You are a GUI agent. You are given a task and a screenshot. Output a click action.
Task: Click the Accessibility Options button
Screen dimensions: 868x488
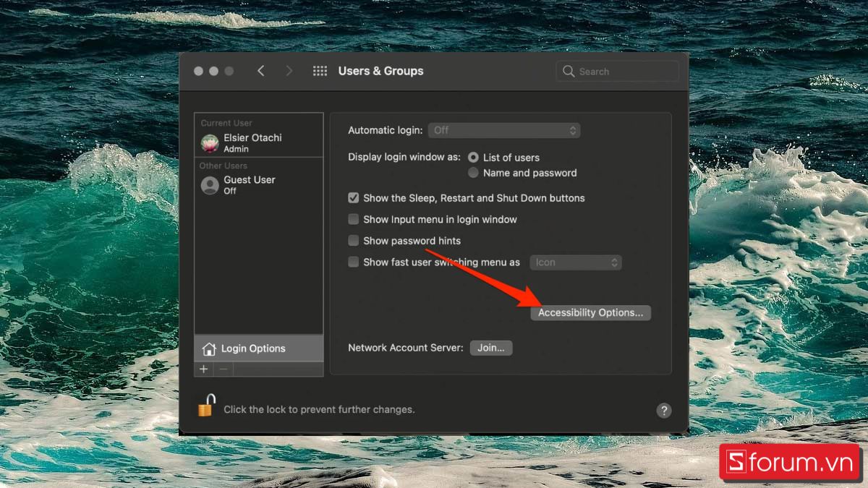click(x=591, y=313)
